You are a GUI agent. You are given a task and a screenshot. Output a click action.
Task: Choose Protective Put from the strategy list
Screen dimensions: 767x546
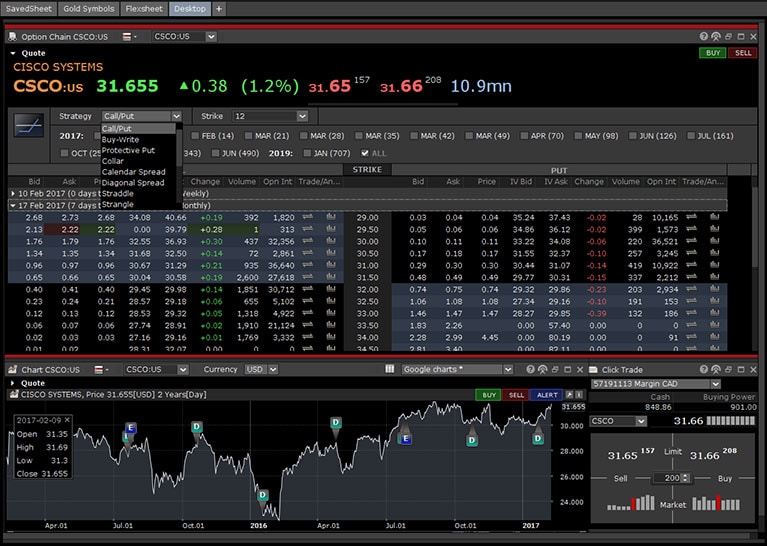128,150
